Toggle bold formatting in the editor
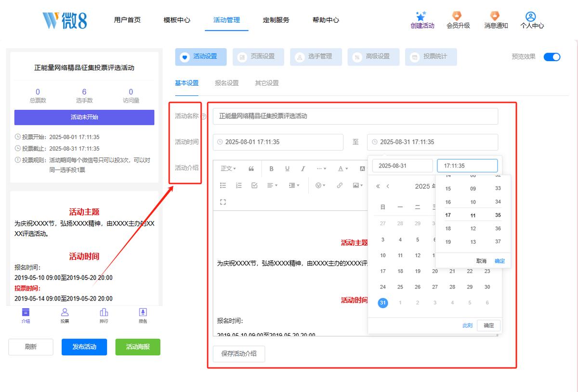 pos(271,169)
